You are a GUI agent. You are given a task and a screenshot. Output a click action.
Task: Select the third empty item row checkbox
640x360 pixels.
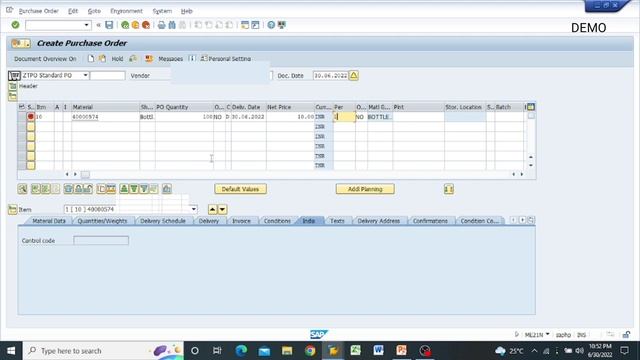31,146
